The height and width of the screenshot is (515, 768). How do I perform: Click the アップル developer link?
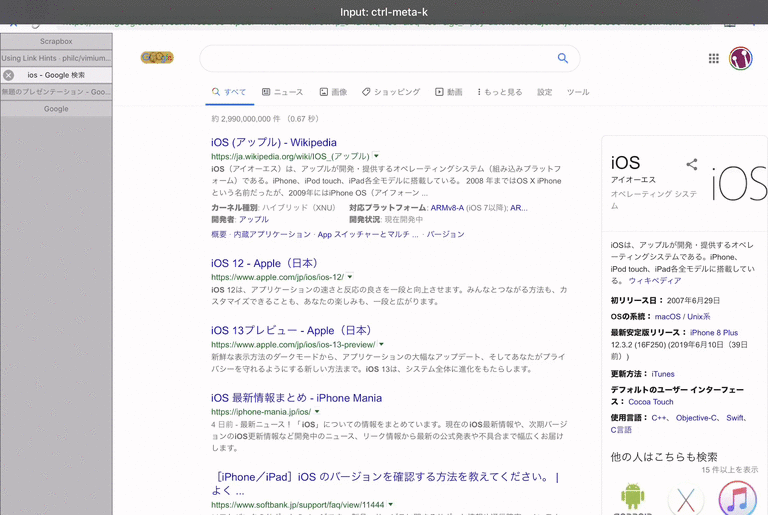(254, 219)
